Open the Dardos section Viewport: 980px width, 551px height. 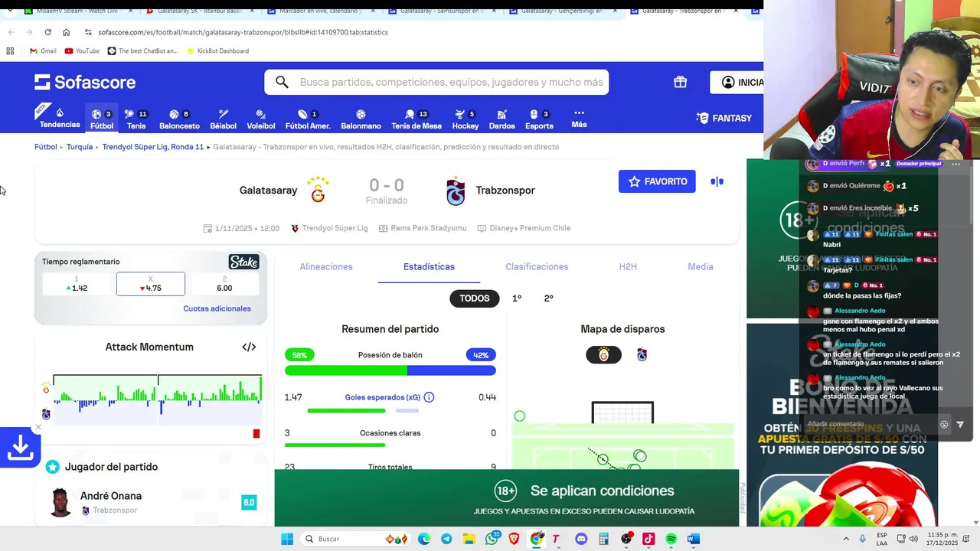501,118
